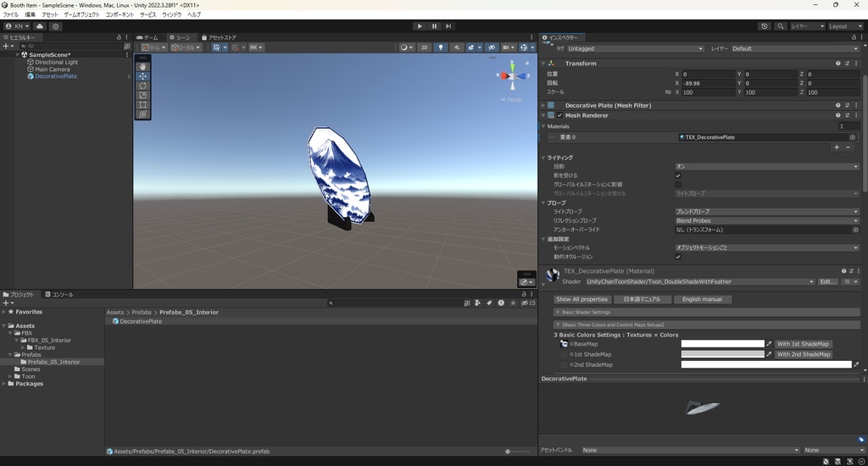The image size is (868, 466).
Task: Open Blend Probes reflection dropdown
Action: [766, 220]
